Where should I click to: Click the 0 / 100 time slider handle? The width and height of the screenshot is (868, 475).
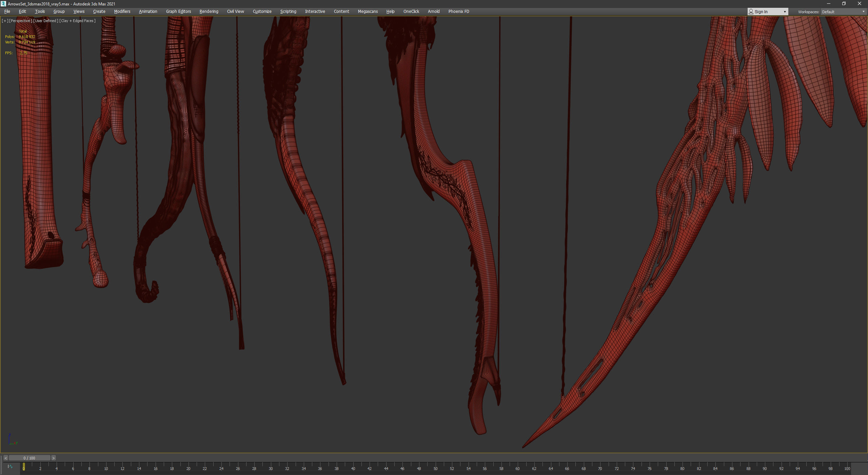pos(29,458)
